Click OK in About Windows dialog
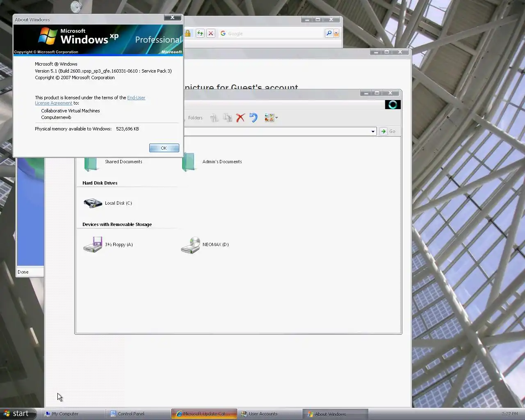 164,148
